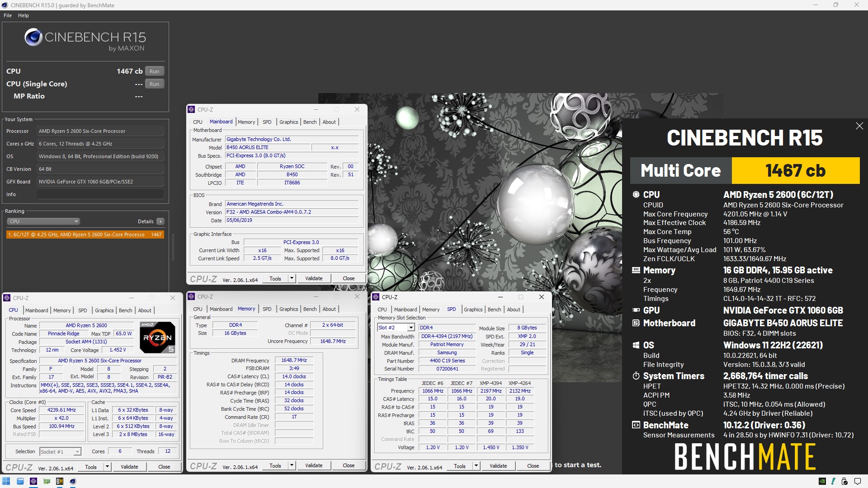Click the Memory module icon in BenchMate panel
The height and width of the screenshot is (488, 868).
pos(636,270)
